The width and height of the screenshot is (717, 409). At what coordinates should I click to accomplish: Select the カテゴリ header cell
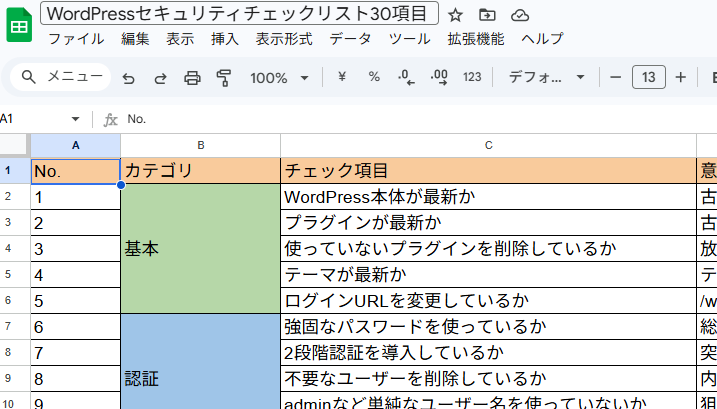coord(200,171)
